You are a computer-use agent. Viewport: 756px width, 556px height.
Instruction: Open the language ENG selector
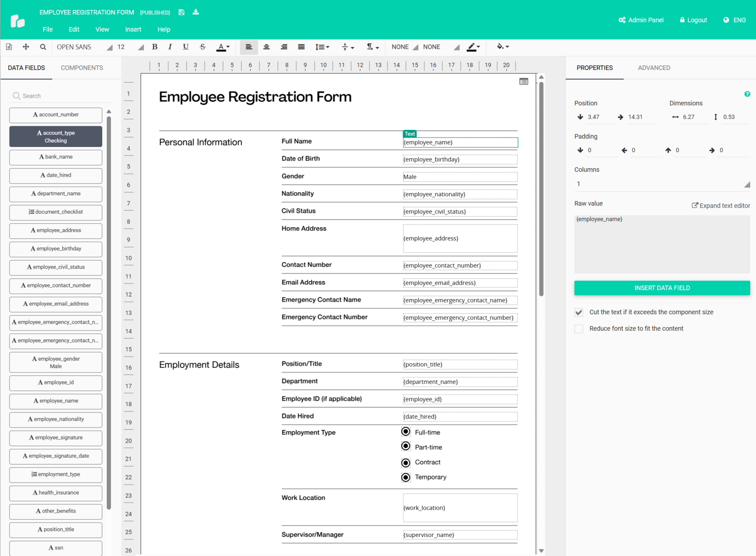click(734, 20)
